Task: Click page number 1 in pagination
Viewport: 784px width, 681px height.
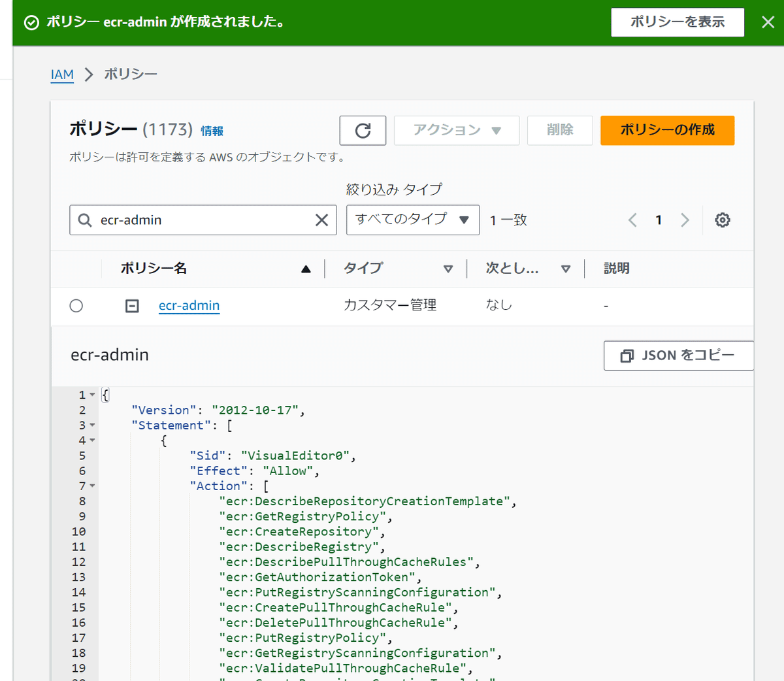Action: click(x=659, y=220)
